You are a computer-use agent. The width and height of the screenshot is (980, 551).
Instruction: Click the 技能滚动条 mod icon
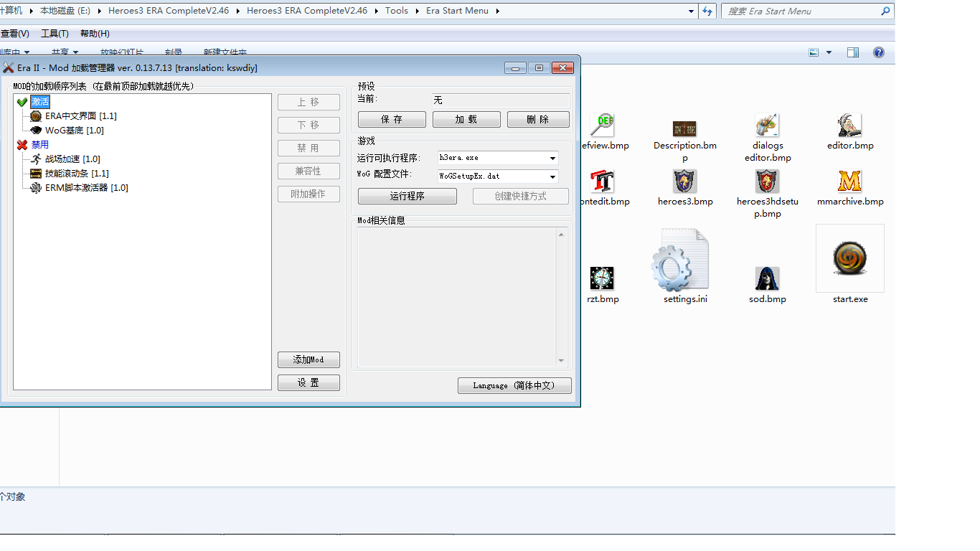(x=36, y=174)
